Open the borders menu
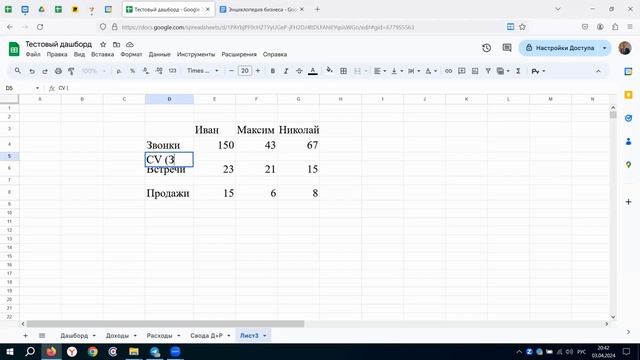The width and height of the screenshot is (640, 360). (343, 71)
